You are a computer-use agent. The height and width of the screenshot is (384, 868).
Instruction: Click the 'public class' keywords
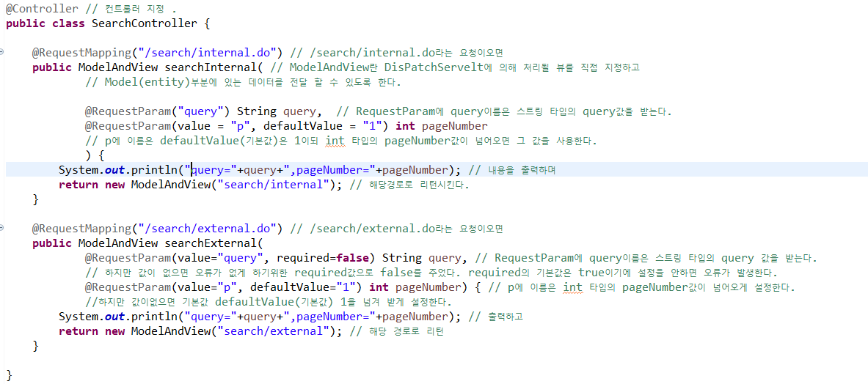[x=45, y=23]
